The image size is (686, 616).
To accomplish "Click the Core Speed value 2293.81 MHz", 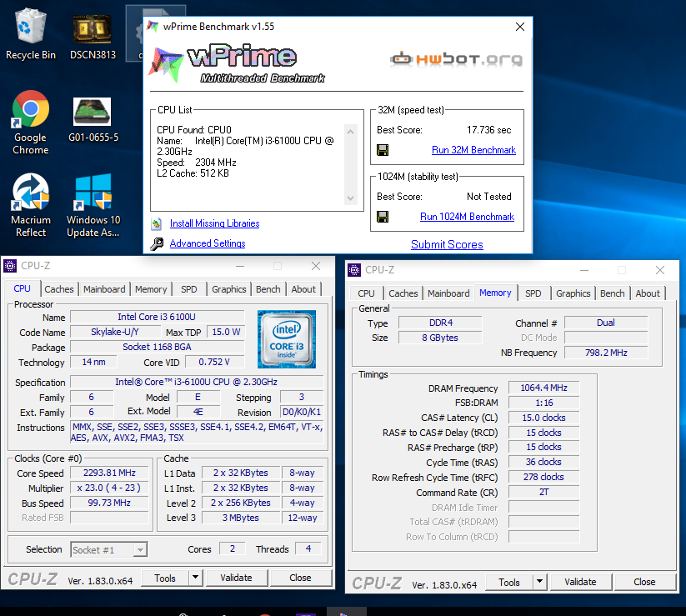I will [x=109, y=473].
